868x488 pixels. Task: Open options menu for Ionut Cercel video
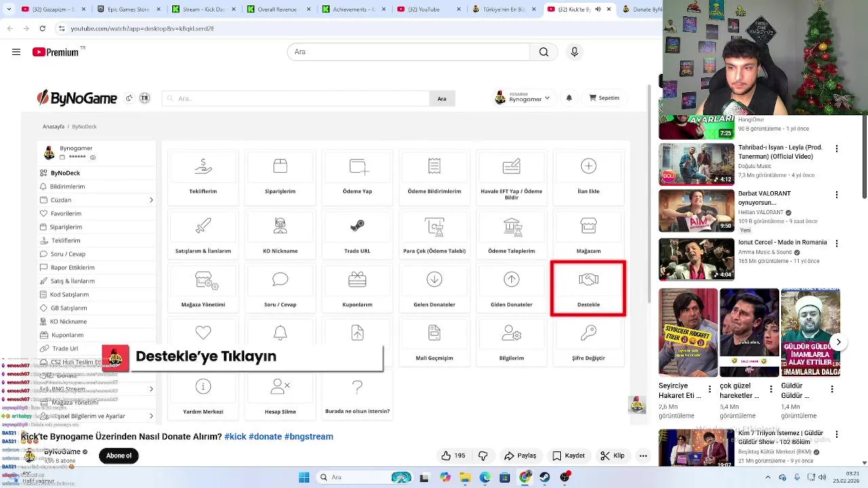pyautogui.click(x=837, y=243)
